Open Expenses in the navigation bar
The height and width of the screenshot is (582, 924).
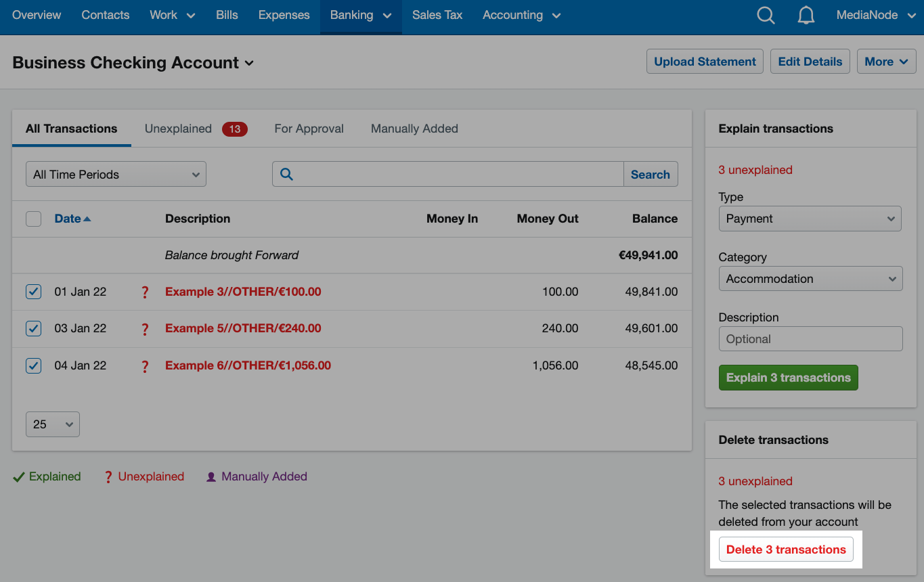284,15
